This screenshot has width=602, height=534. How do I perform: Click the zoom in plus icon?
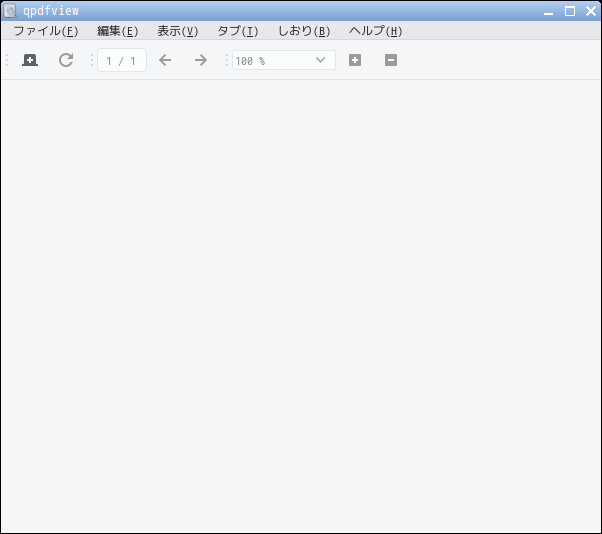355,60
